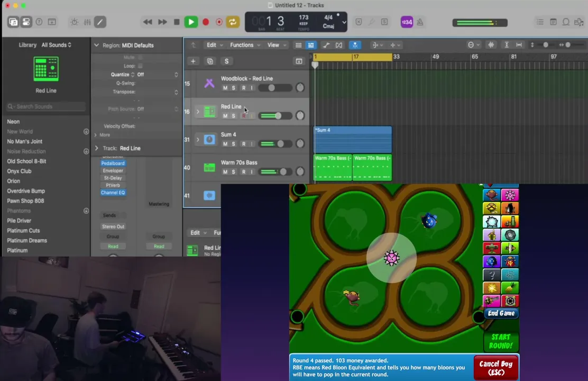
Task: Start playback with green Play button
Action: [191, 22]
